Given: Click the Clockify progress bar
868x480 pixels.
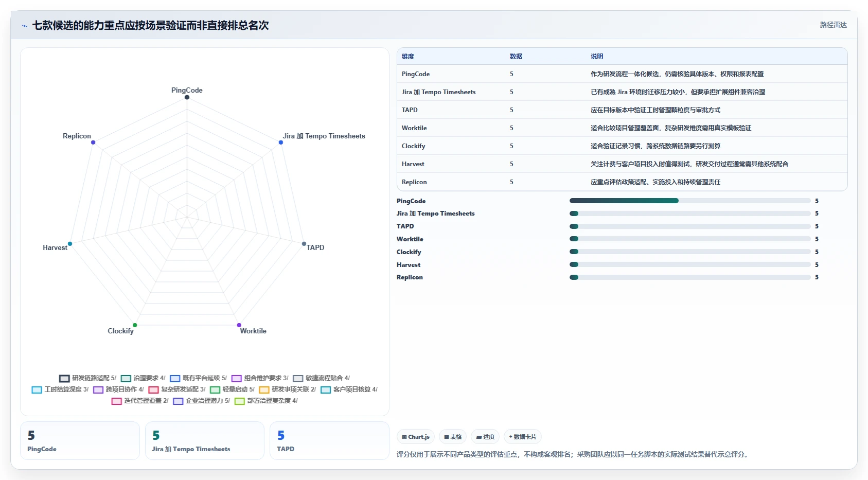Looking at the screenshot, I should (x=690, y=252).
